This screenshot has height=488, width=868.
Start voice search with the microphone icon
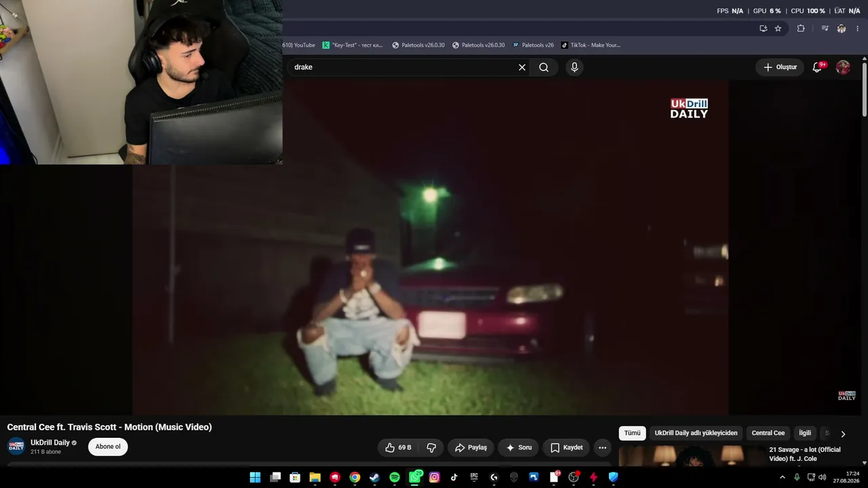pos(574,67)
